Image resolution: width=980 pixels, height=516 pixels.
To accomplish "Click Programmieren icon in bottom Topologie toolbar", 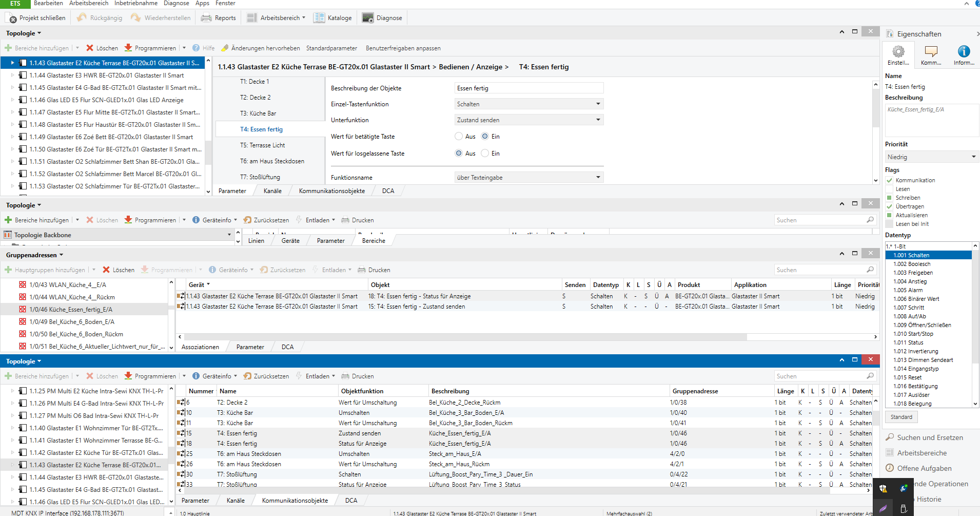I will click(128, 376).
